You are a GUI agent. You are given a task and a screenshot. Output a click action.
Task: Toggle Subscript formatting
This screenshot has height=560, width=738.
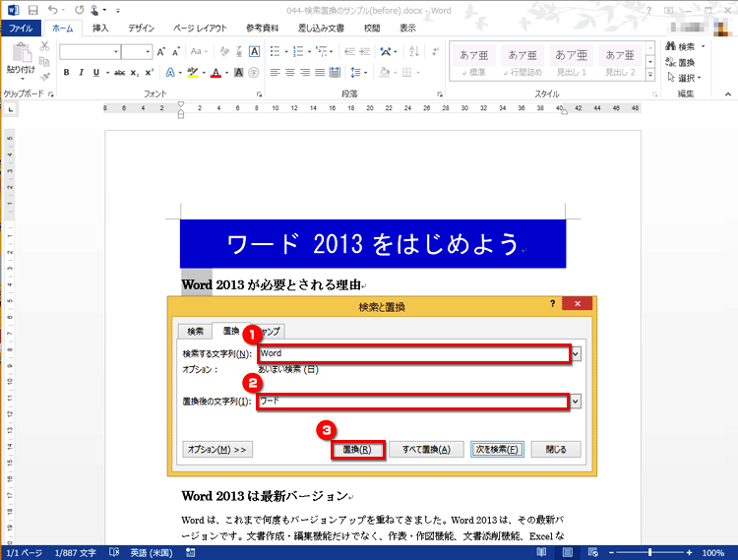click(x=135, y=73)
